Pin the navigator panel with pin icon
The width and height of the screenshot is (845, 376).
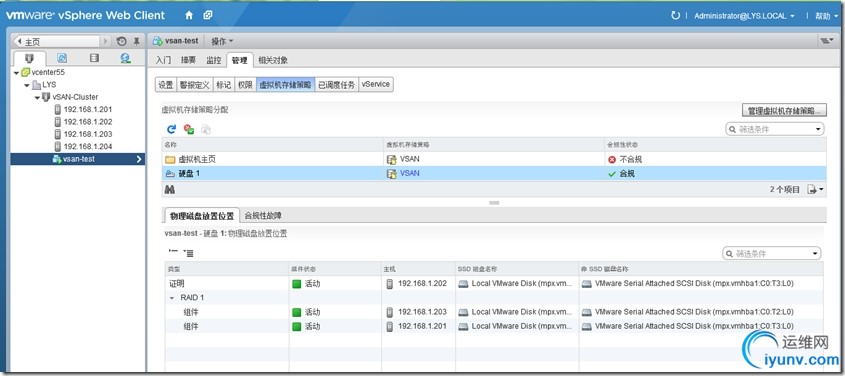(137, 41)
